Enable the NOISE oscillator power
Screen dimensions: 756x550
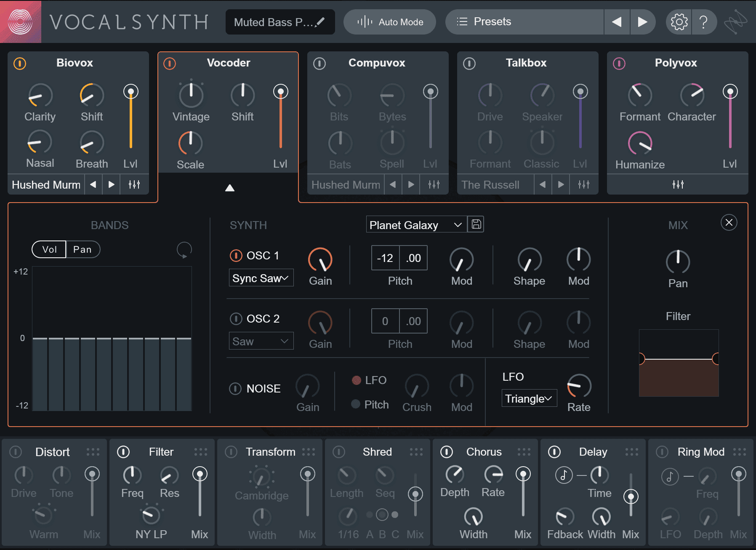235,388
